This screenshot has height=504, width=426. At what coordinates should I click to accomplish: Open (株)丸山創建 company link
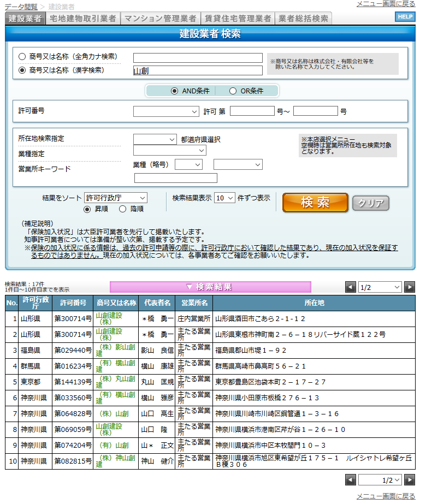click(x=115, y=382)
